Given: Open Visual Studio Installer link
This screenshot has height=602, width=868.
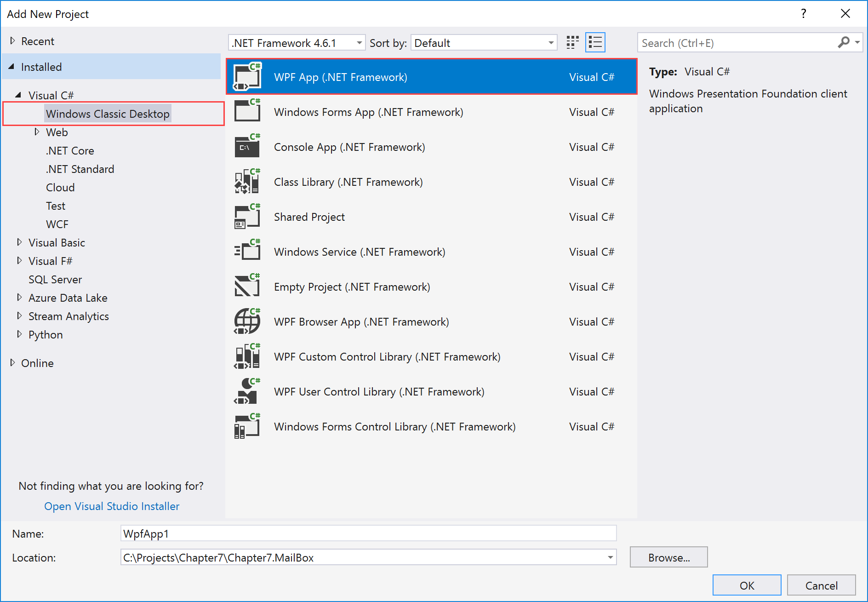Looking at the screenshot, I should [112, 506].
